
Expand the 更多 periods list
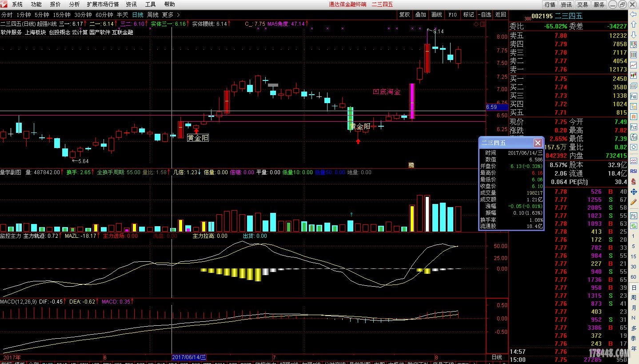click(171, 15)
